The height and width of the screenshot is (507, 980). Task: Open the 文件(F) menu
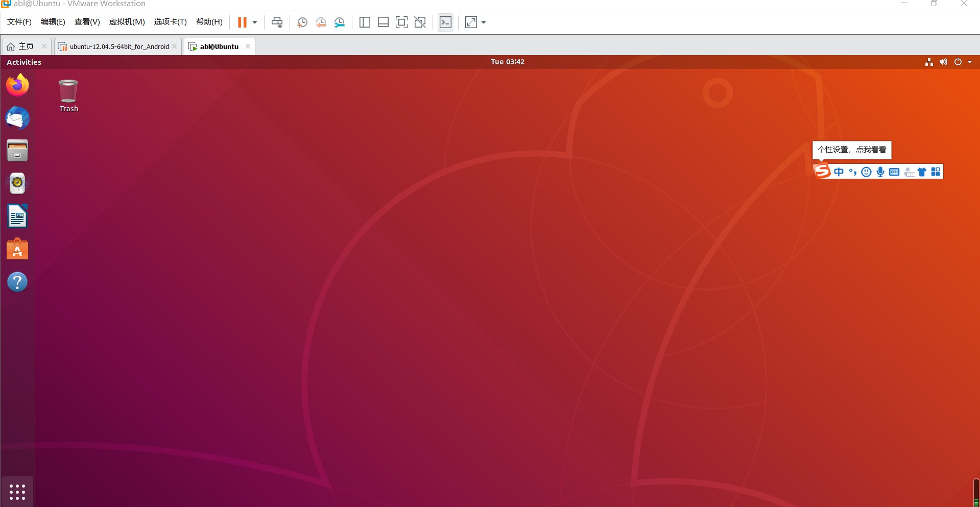pyautogui.click(x=19, y=22)
